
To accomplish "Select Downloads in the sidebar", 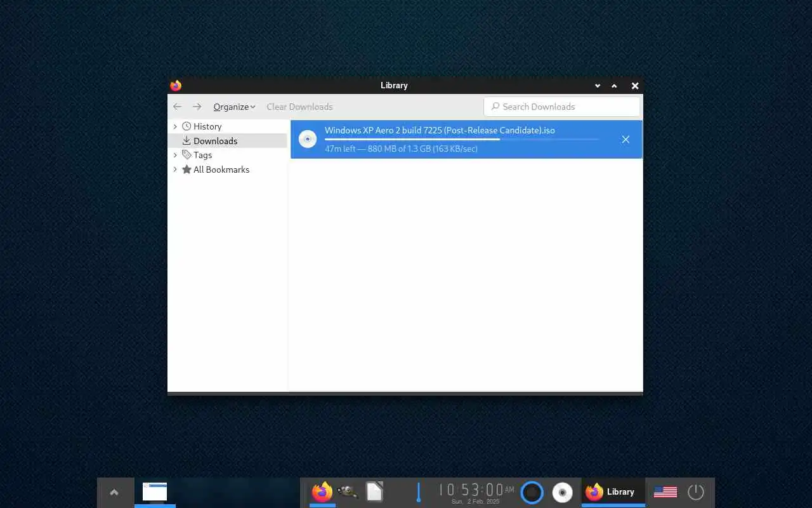I will click(215, 141).
